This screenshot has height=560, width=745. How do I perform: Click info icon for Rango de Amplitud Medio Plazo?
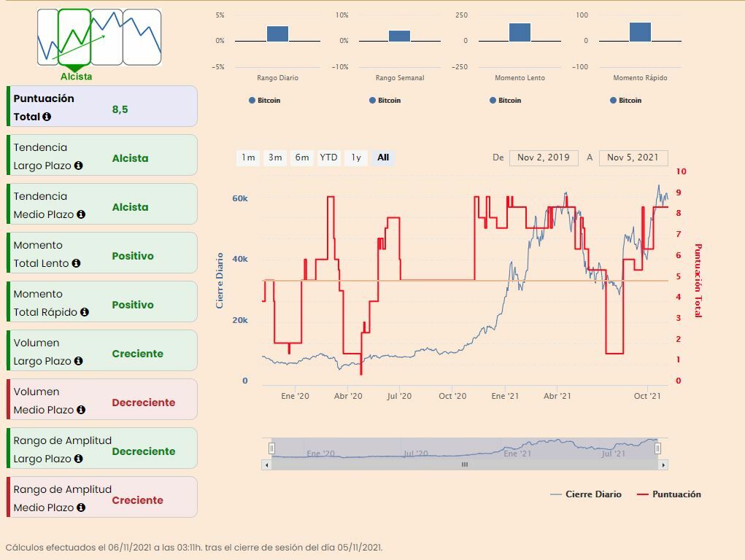[81, 507]
